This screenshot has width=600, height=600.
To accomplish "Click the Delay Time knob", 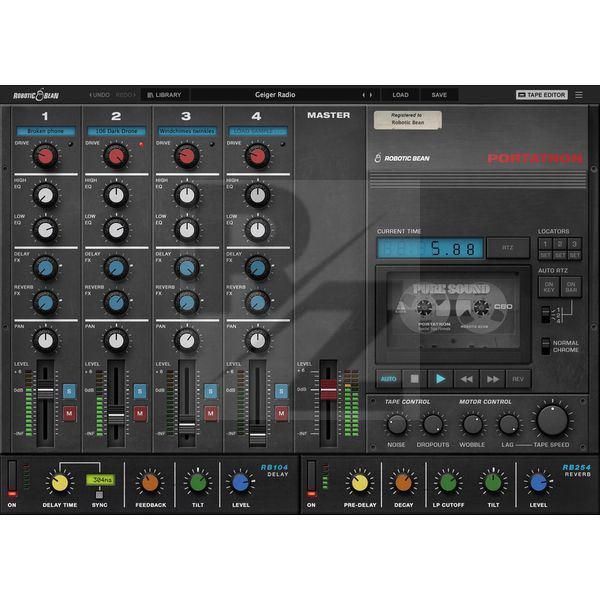I will coord(60,483).
